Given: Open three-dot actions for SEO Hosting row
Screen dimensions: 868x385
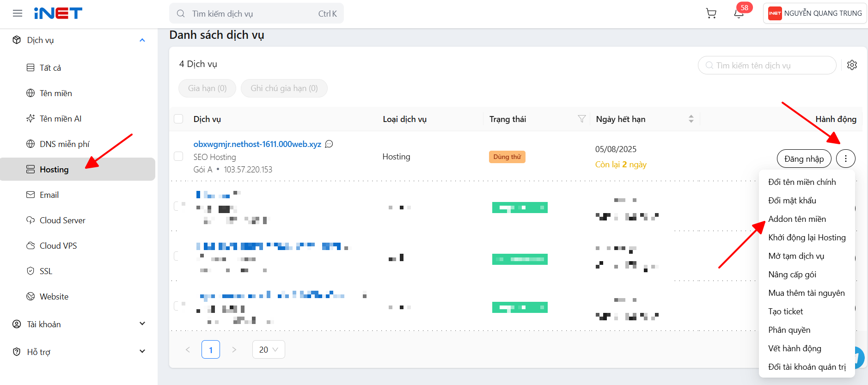Looking at the screenshot, I should pos(846,159).
